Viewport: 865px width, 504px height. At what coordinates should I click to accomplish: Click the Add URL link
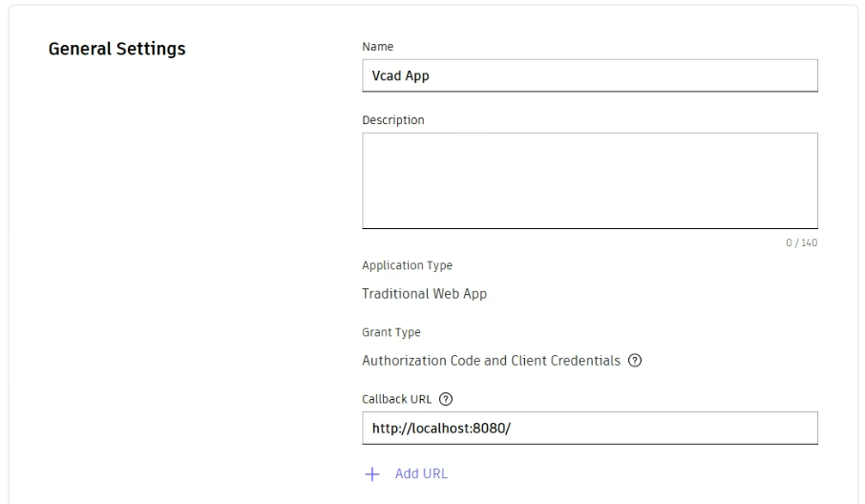click(x=421, y=473)
